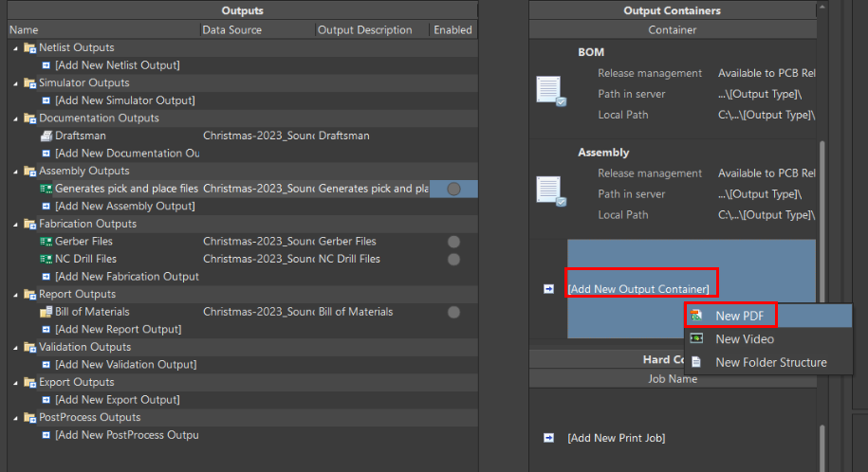Click the Draftsman document icon

(x=46, y=136)
